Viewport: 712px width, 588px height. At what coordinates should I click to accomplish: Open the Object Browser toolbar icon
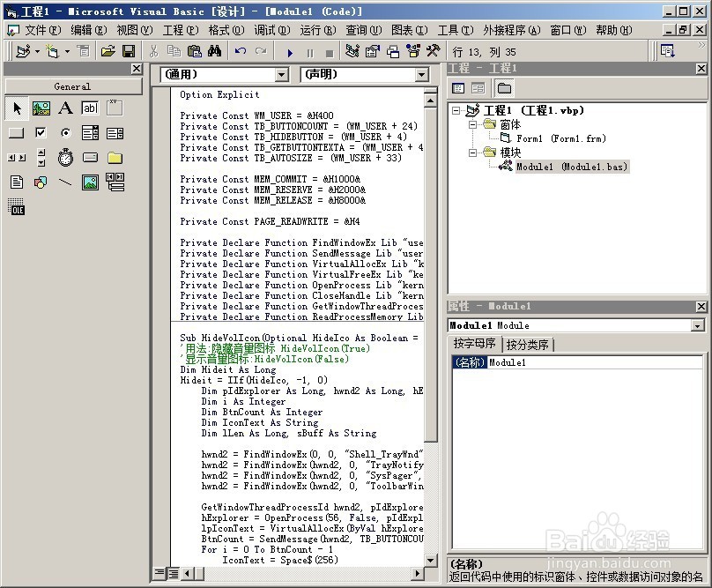click(413, 51)
